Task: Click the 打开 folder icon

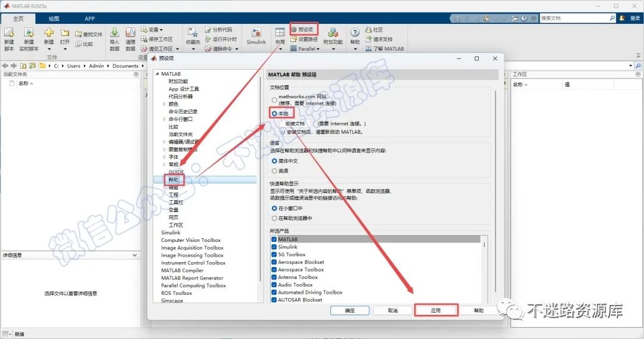Action: pyautogui.click(x=65, y=32)
